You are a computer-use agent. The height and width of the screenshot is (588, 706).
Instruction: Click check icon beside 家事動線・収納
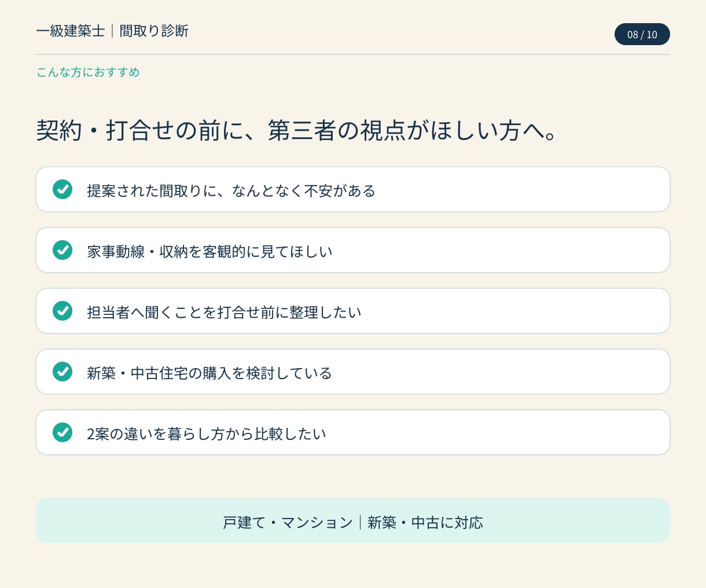click(62, 250)
